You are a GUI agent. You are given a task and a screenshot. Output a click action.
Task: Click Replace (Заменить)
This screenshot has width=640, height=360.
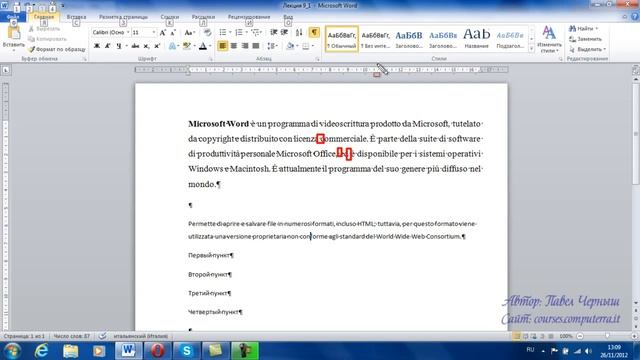(x=585, y=39)
